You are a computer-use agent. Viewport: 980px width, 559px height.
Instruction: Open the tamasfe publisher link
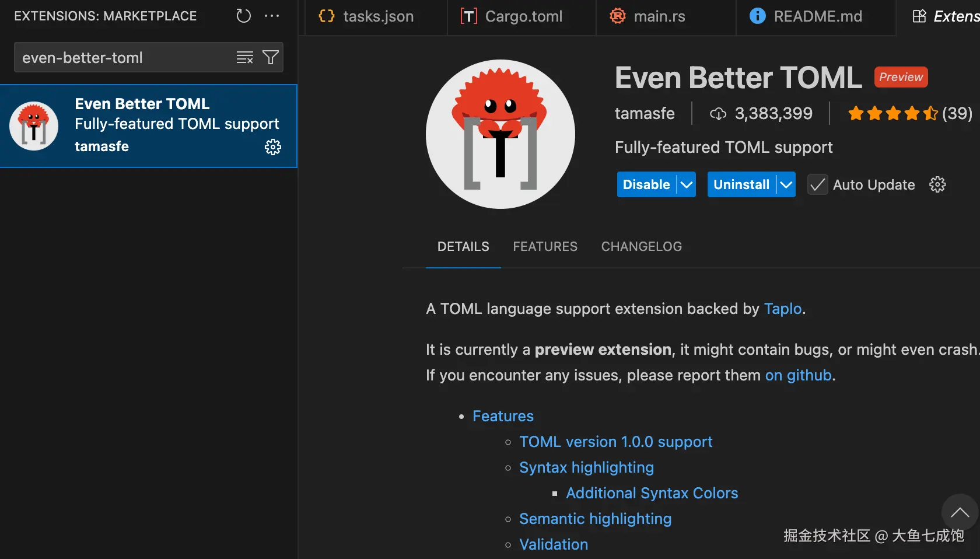[x=645, y=114]
